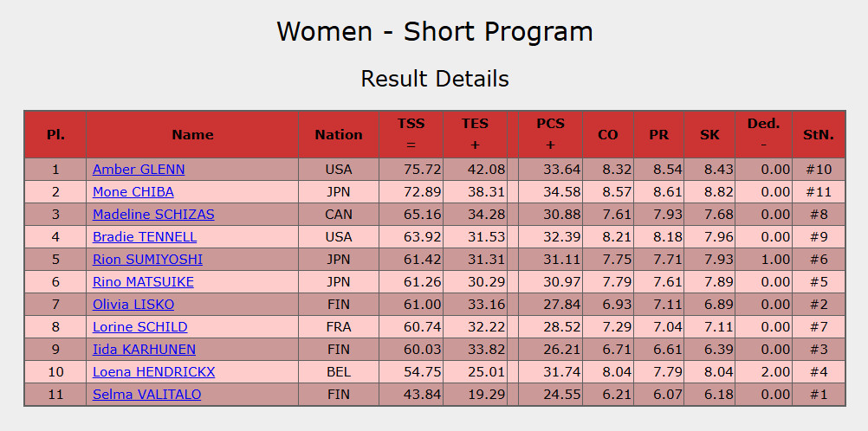Click the Rino MATSUIKE name link
Screen dimensions: 868x431
coord(143,282)
